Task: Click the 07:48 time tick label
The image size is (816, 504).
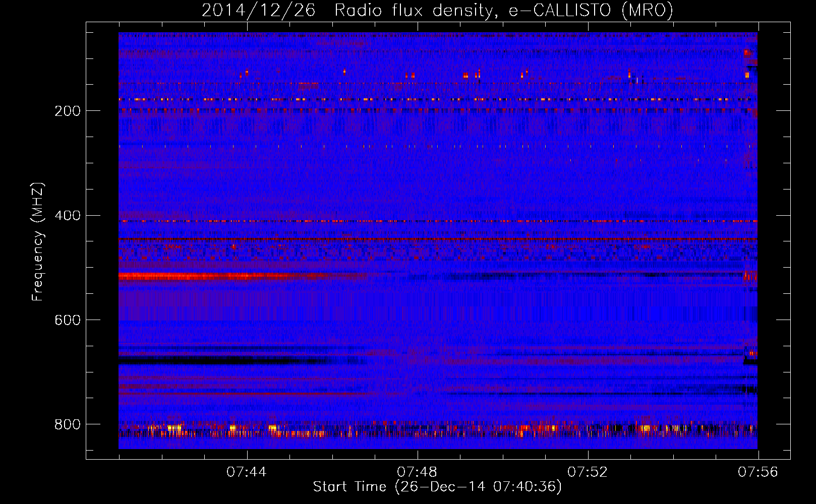Action: pos(417,472)
